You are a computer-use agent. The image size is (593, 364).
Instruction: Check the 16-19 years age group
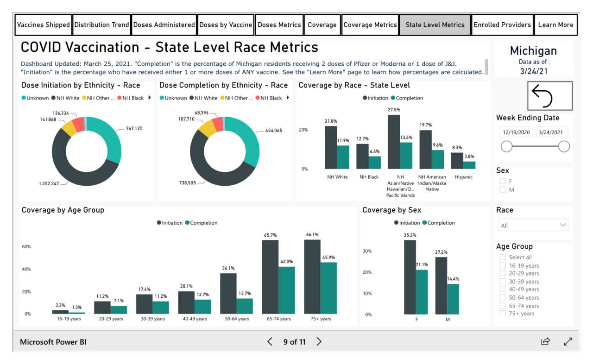(502, 265)
